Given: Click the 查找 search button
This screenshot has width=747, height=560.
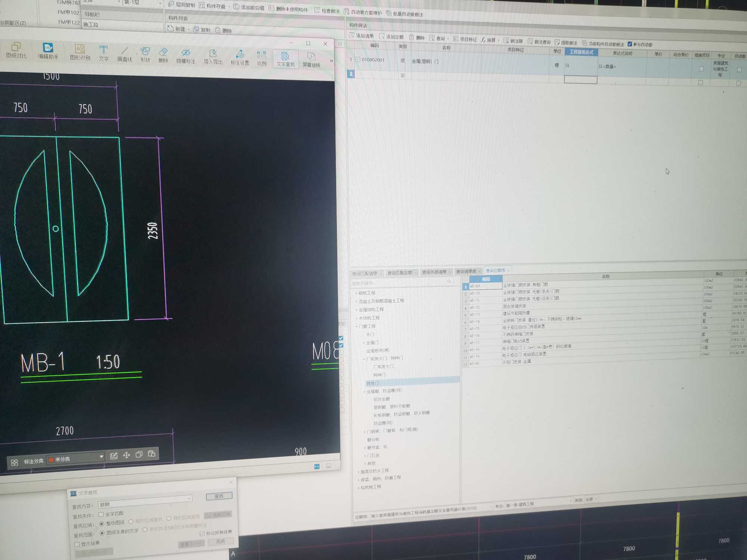Looking at the screenshot, I should tap(219, 496).
